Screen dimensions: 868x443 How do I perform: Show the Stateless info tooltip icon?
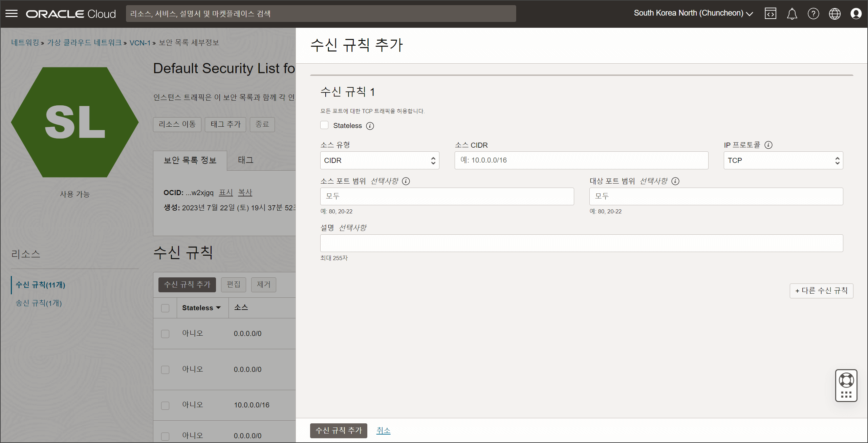(x=370, y=126)
